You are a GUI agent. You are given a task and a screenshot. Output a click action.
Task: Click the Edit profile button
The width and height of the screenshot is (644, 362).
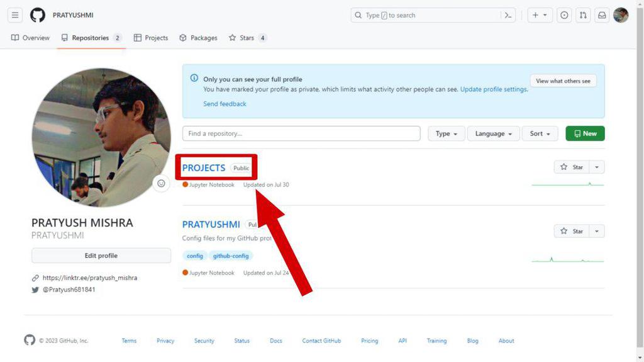(x=101, y=256)
